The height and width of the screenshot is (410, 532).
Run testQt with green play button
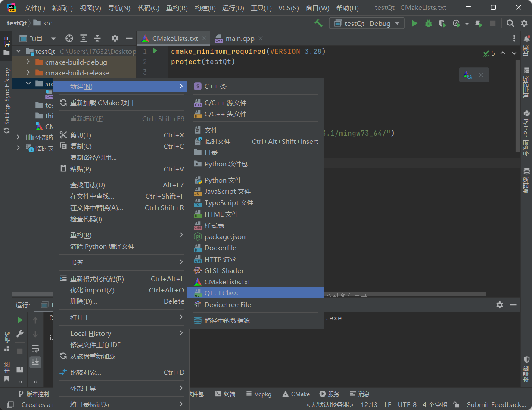pyautogui.click(x=414, y=23)
